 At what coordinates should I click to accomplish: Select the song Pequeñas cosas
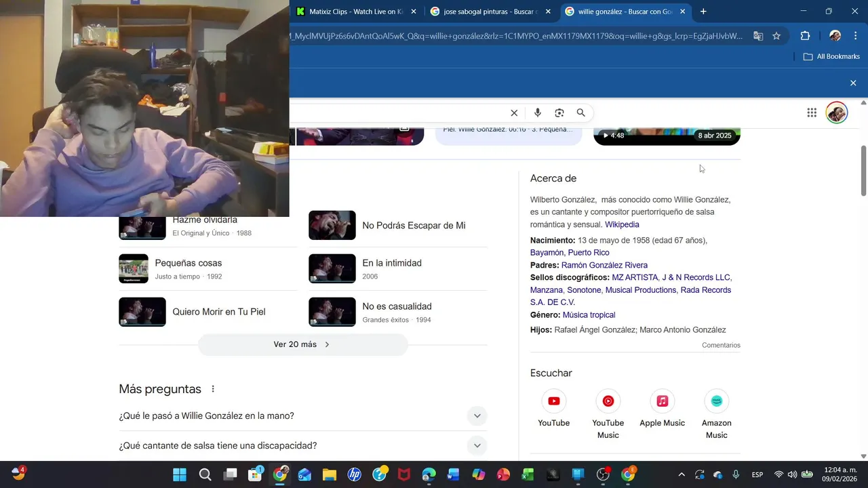(208, 269)
